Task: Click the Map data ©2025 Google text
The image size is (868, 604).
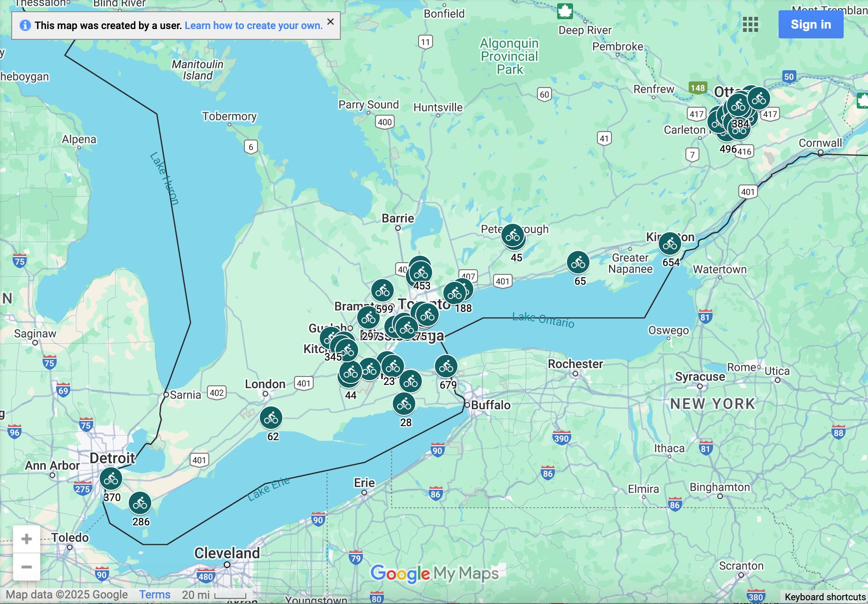Action: tap(66, 595)
